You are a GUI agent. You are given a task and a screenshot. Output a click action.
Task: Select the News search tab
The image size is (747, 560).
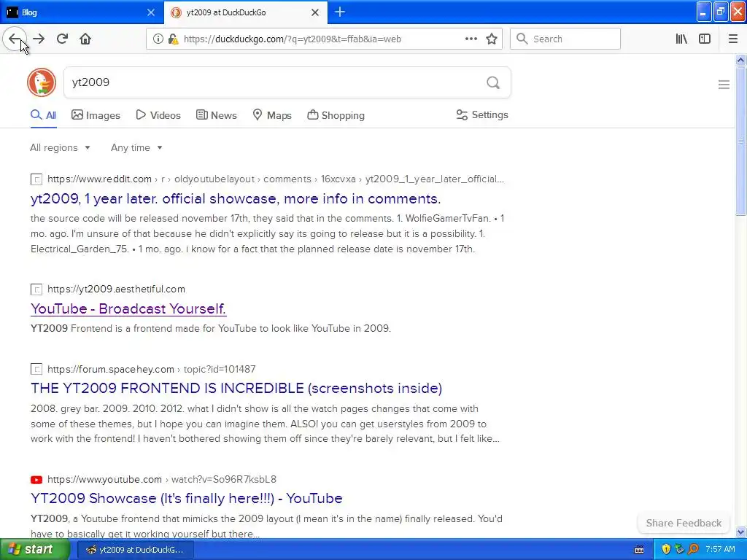(x=217, y=115)
